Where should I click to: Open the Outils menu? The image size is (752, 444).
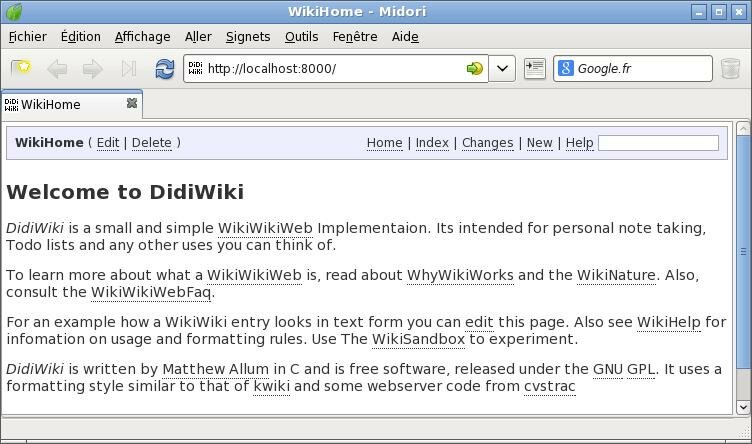(302, 37)
